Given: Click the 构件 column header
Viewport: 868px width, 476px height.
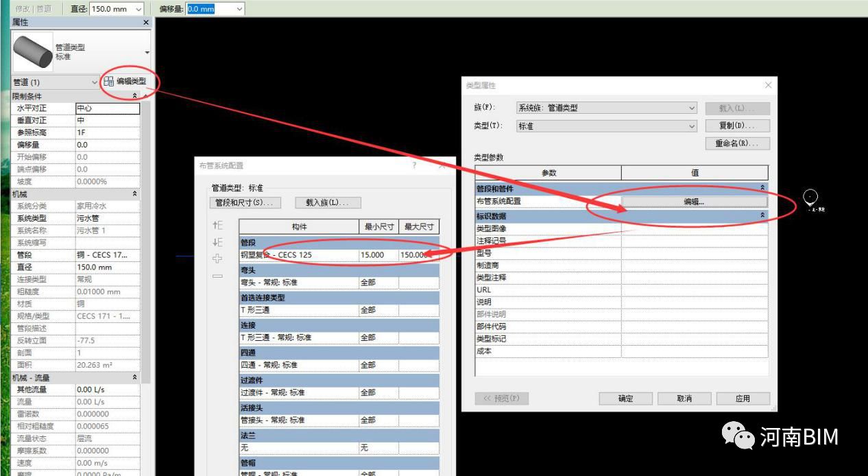Looking at the screenshot, I should point(298,226).
